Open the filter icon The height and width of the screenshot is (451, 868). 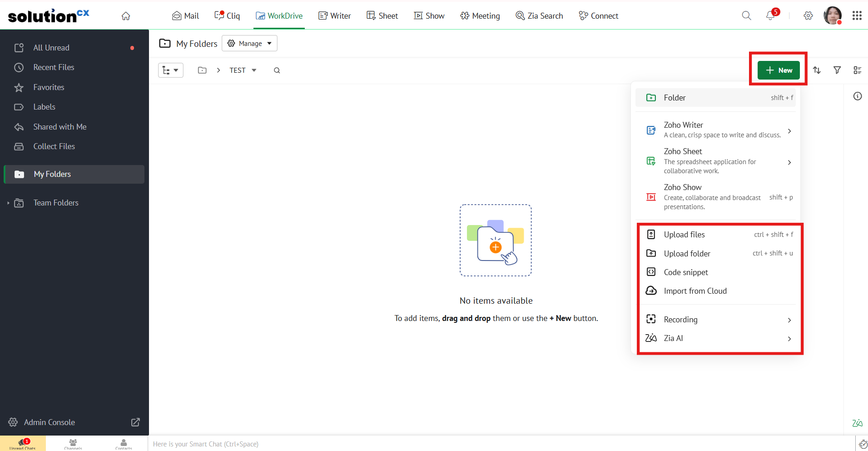click(837, 70)
